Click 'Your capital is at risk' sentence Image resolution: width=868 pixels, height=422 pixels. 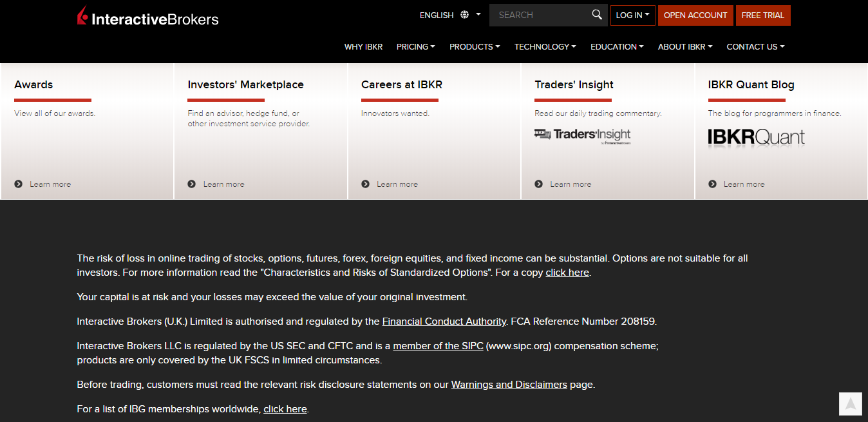(x=272, y=297)
